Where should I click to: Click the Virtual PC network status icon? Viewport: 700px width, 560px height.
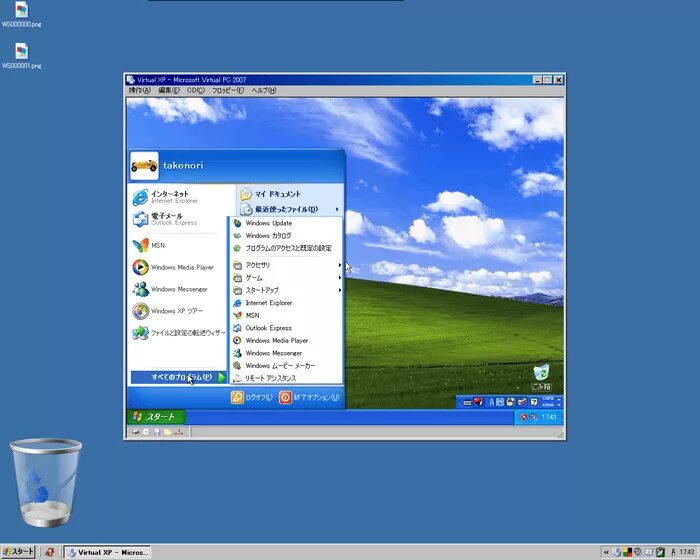pyautogui.click(x=179, y=432)
